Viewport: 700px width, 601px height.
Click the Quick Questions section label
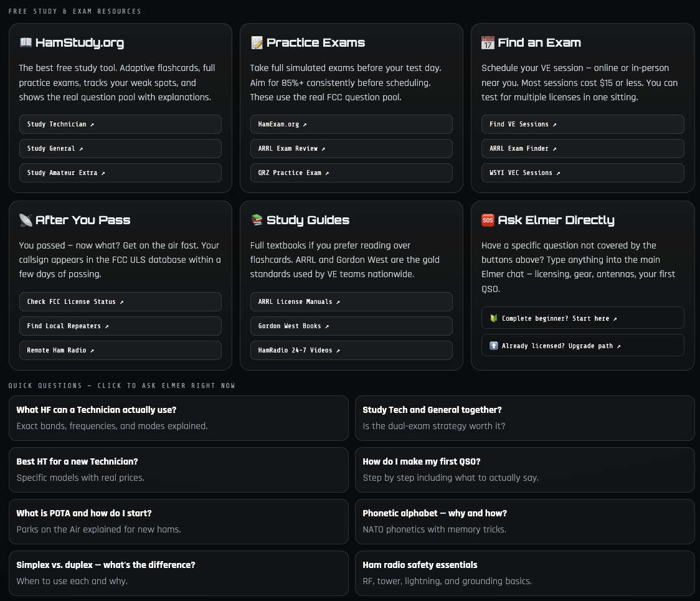tap(122, 386)
